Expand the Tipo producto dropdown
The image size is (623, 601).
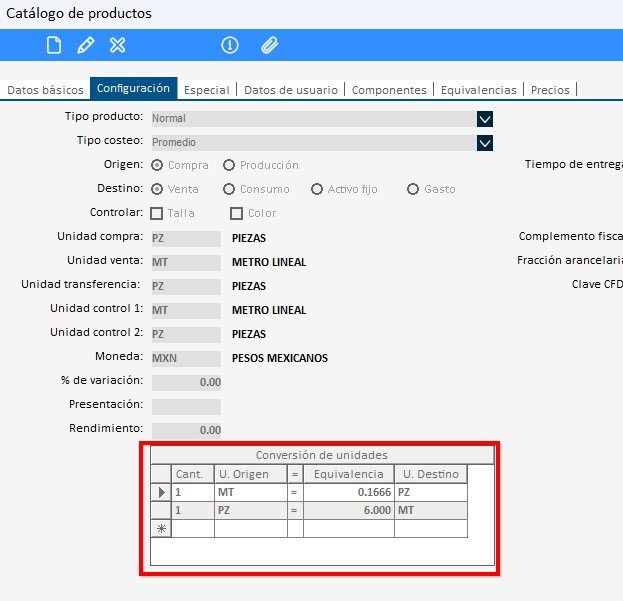[485, 118]
